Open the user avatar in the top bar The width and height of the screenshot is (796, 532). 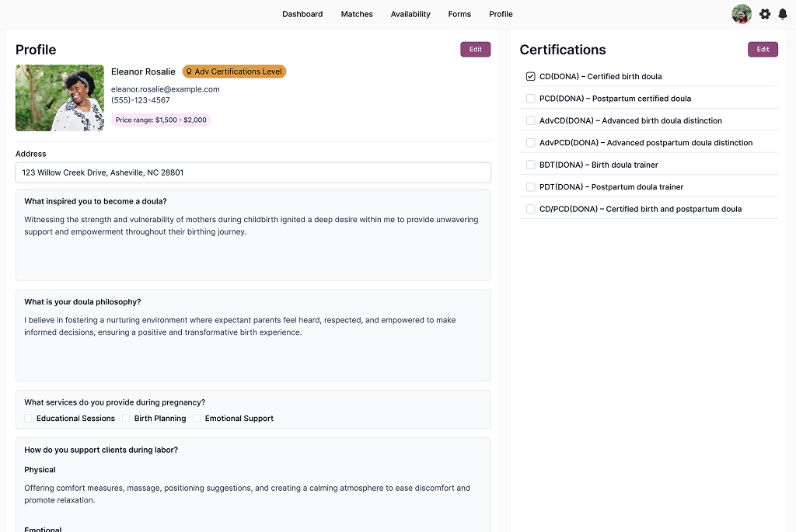click(742, 14)
